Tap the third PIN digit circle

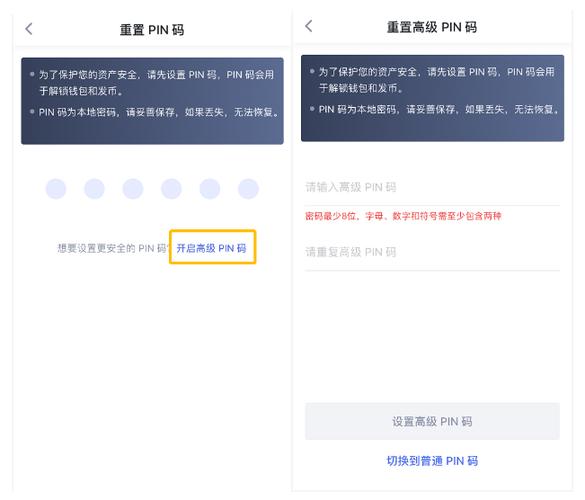point(133,188)
